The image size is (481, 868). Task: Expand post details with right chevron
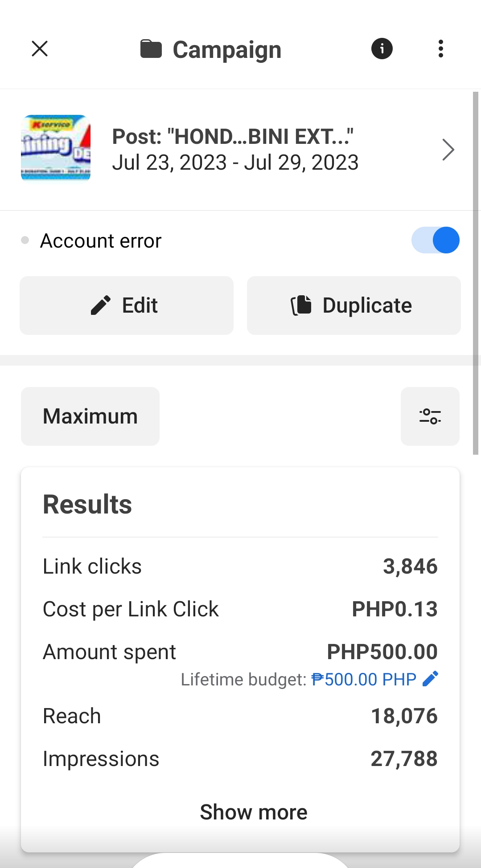coord(448,150)
